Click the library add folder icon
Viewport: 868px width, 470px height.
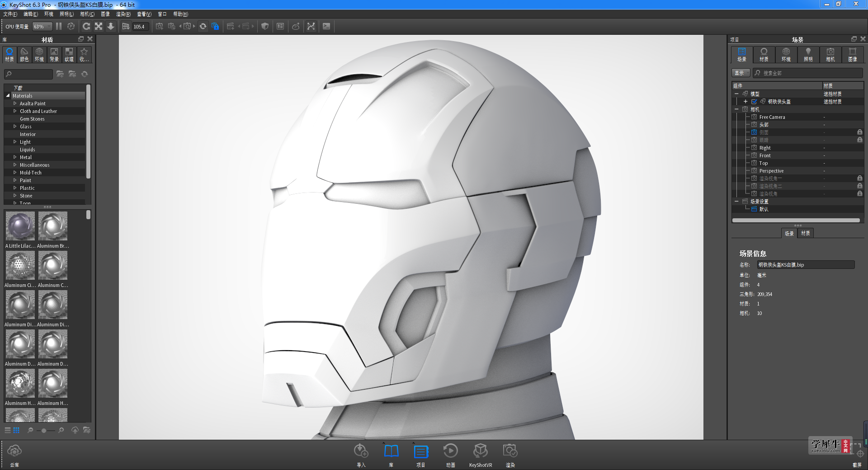(60, 74)
